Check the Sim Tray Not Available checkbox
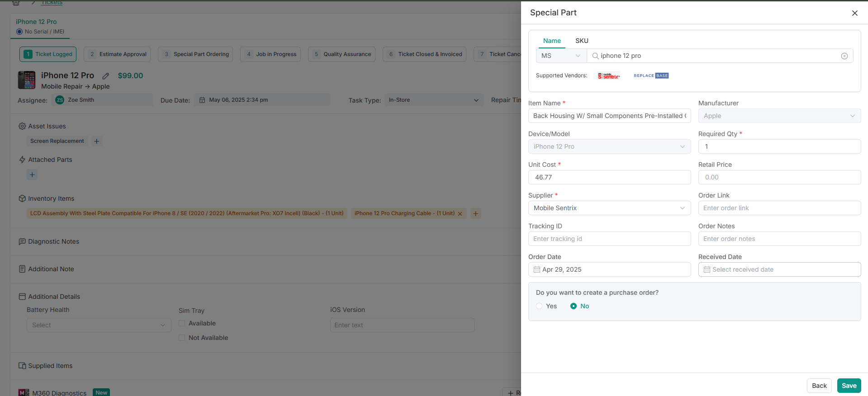868x396 pixels. click(x=182, y=338)
